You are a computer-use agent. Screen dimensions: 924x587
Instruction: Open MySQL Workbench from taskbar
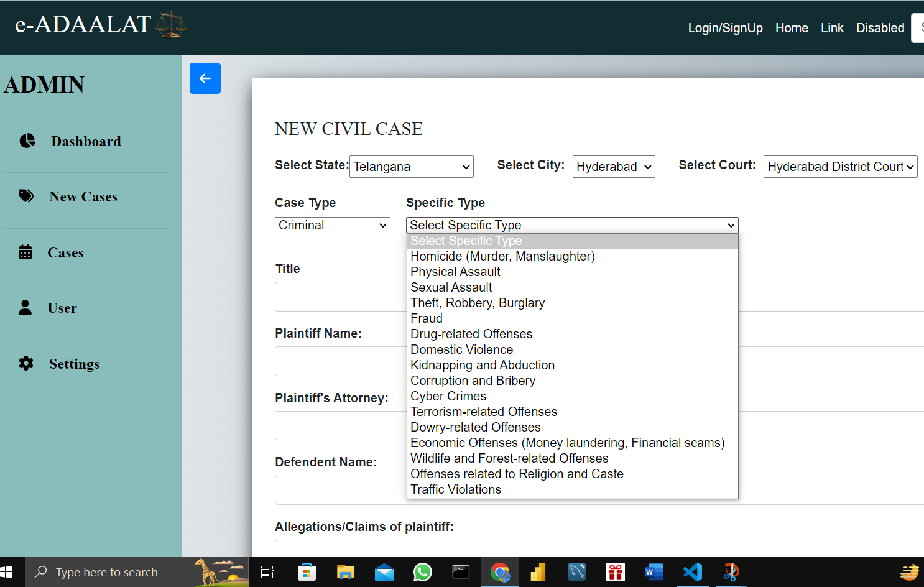577,572
